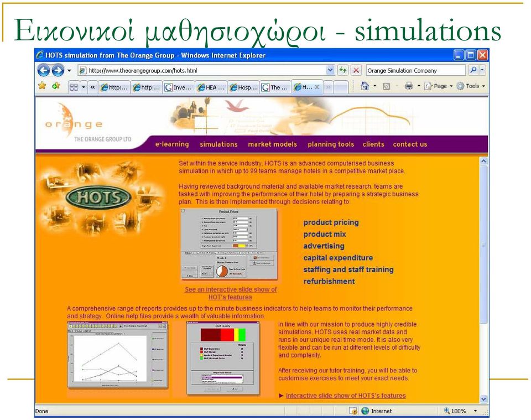Click the Internet security zone globe
The width and height of the screenshot is (531, 420).
point(365,411)
